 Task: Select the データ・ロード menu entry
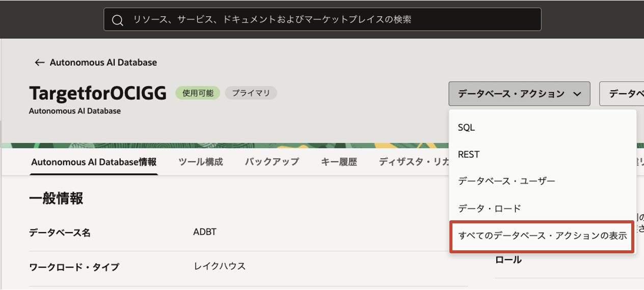pyautogui.click(x=489, y=209)
